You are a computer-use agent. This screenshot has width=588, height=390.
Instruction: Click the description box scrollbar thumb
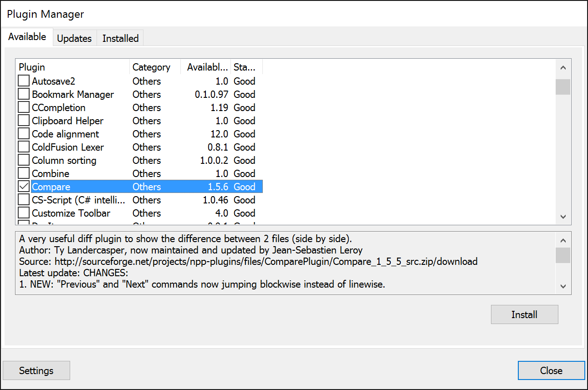coord(563,255)
